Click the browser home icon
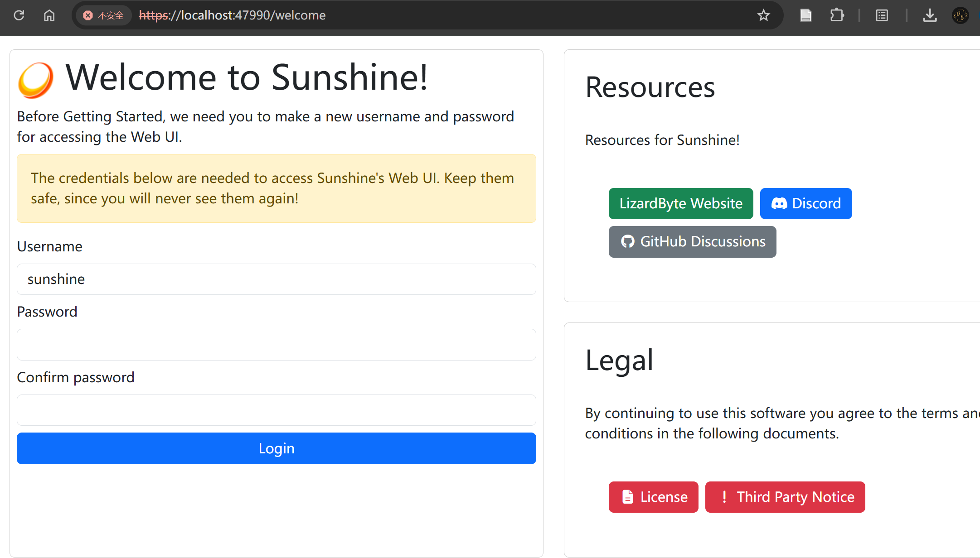Screen dimensions: 980x558 coord(49,15)
